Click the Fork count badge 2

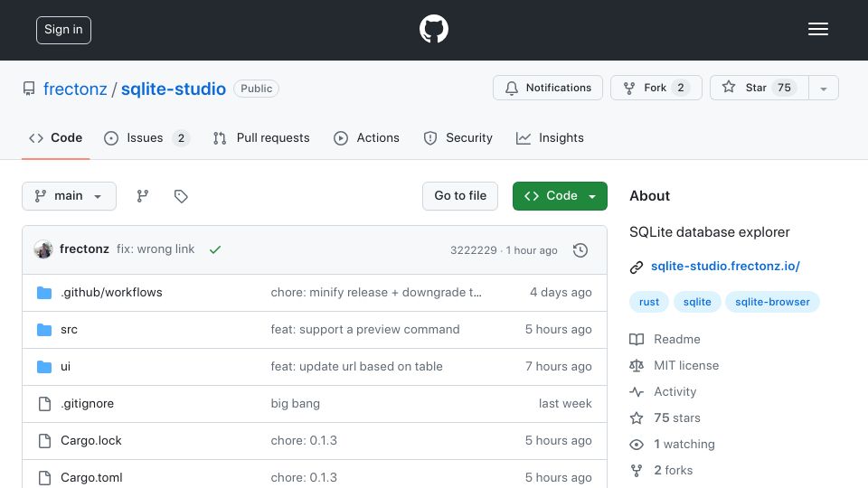click(681, 88)
